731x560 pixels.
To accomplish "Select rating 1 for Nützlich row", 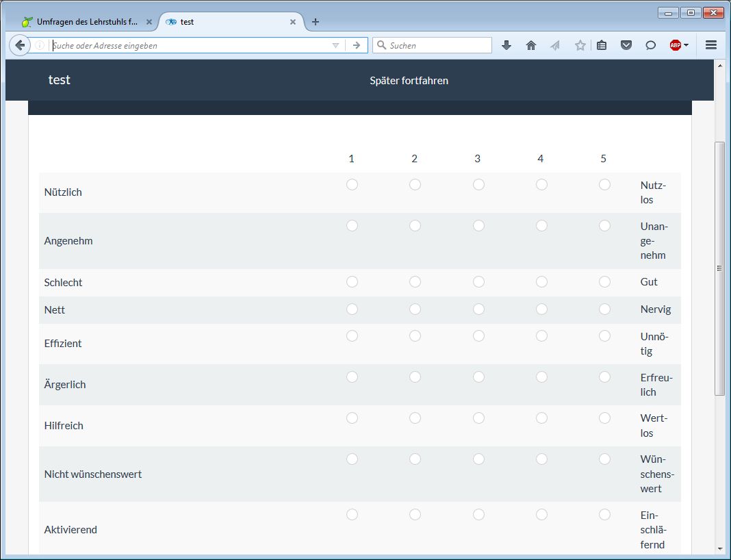I will pyautogui.click(x=352, y=185).
